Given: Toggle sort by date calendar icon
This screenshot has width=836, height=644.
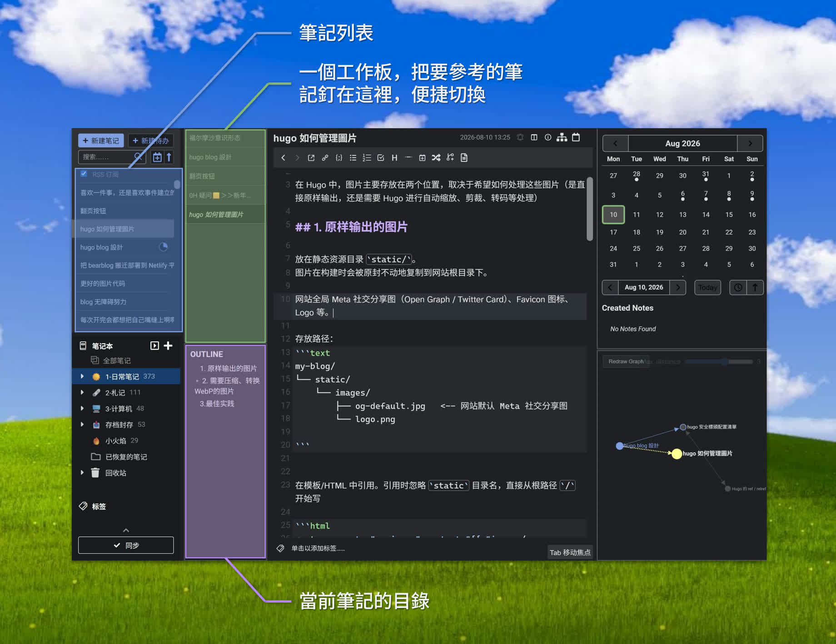Looking at the screenshot, I should (x=157, y=157).
